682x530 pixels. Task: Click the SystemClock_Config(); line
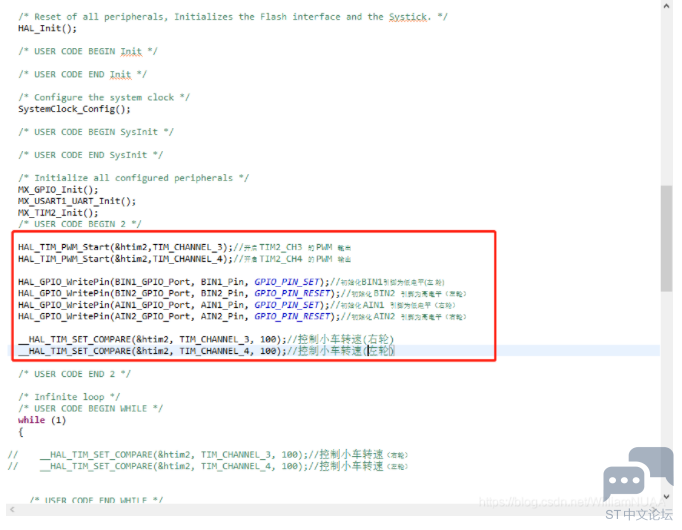(74, 109)
